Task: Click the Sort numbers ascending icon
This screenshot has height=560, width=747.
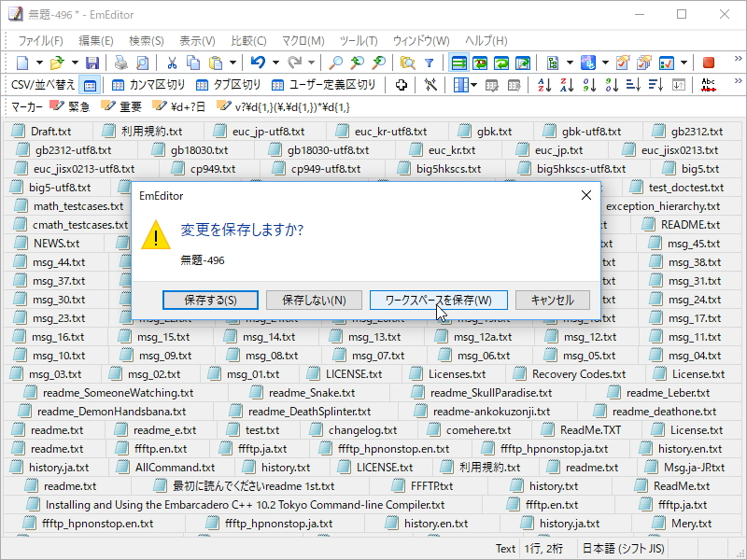Action: point(589,85)
